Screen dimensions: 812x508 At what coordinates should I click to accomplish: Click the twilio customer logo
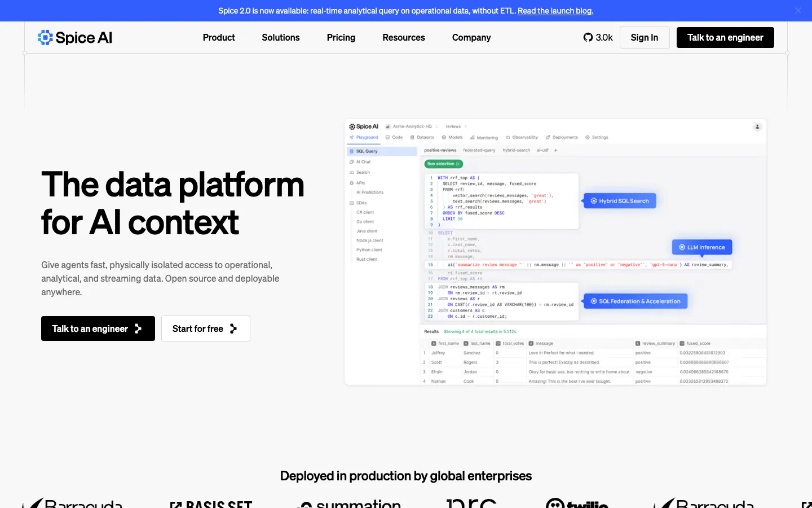click(577, 503)
